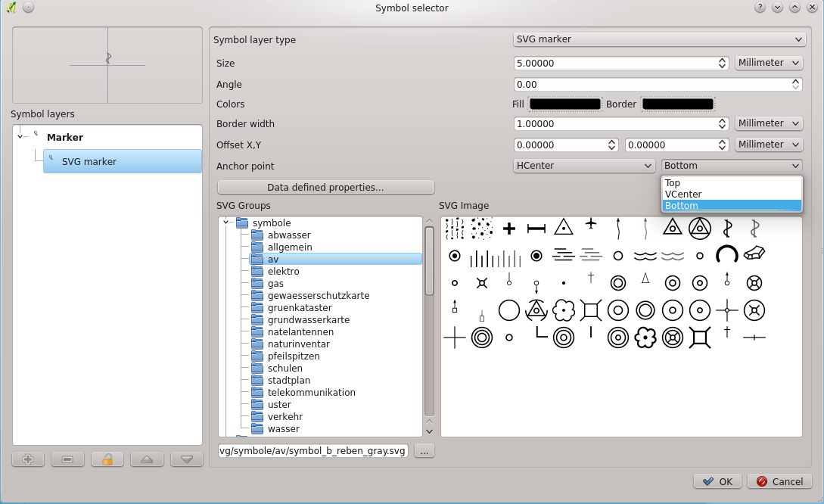Screen dimensions: 824x504
Task: Select the gray wavy lines SVG image
Action: 672,256
